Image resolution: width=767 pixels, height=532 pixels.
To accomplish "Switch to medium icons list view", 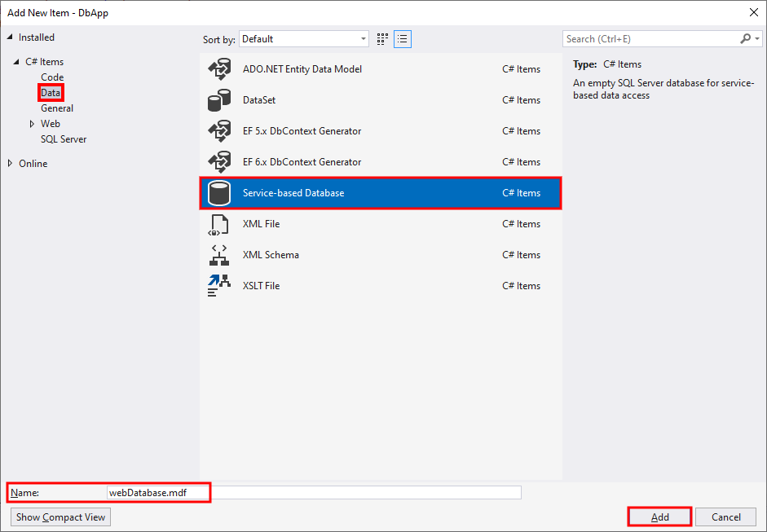I will (x=403, y=39).
